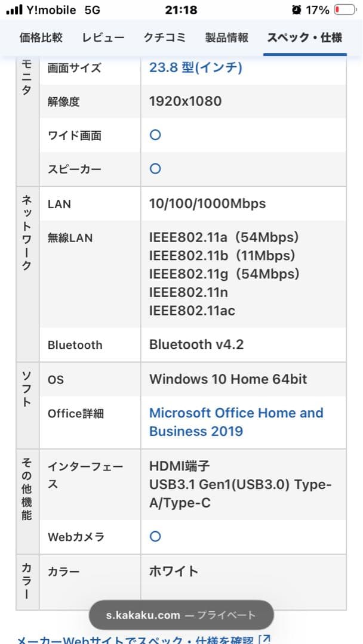View the 製品情報 tab
The height and width of the screenshot is (644, 363).
point(228,36)
